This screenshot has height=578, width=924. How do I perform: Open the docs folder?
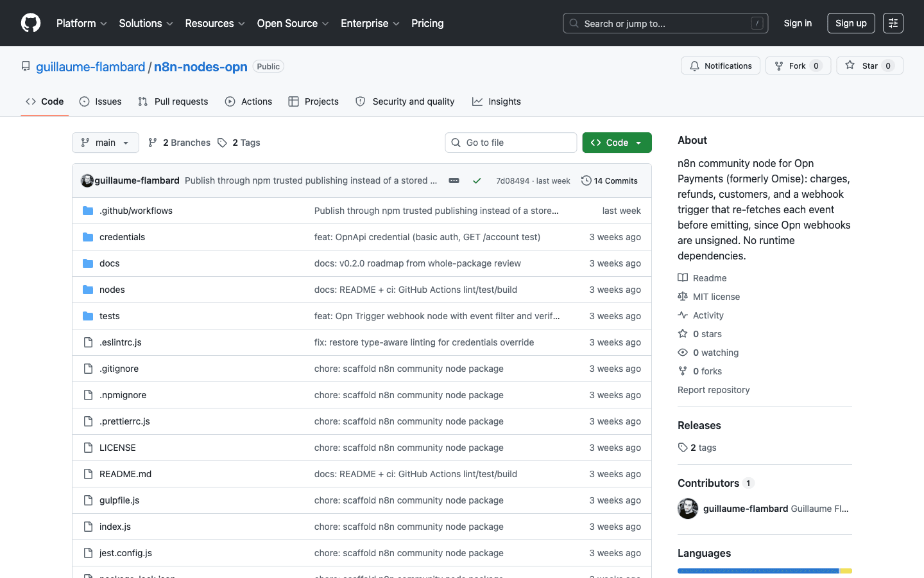coord(109,263)
